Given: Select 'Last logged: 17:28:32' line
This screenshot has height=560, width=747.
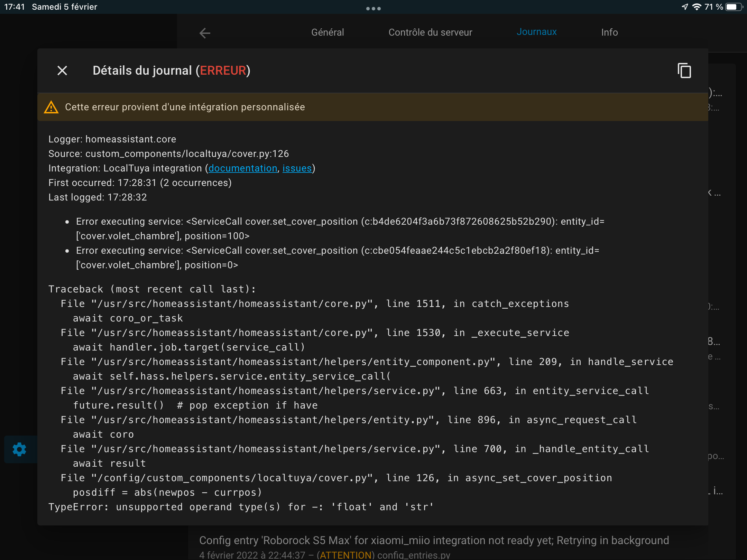Looking at the screenshot, I should coord(98,197).
